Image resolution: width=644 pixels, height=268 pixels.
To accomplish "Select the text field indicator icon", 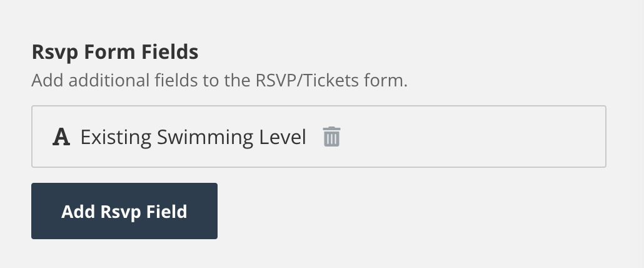I will coord(61,137).
